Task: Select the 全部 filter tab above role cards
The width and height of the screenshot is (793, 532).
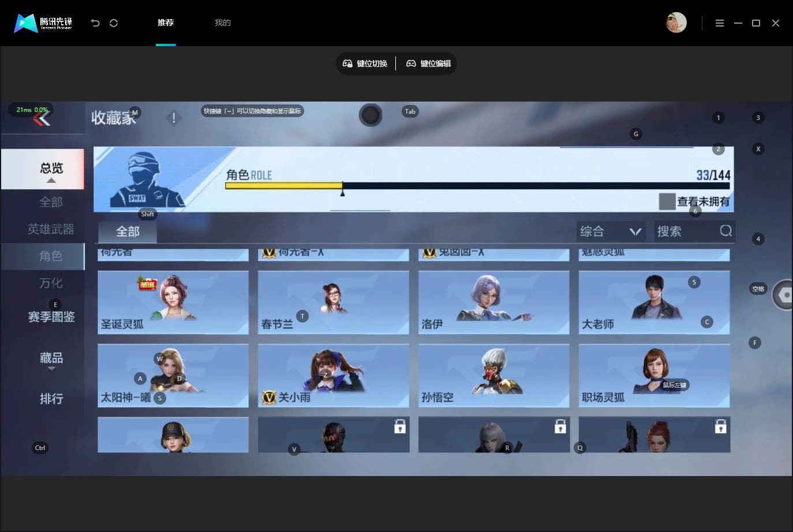Action: coord(128,231)
